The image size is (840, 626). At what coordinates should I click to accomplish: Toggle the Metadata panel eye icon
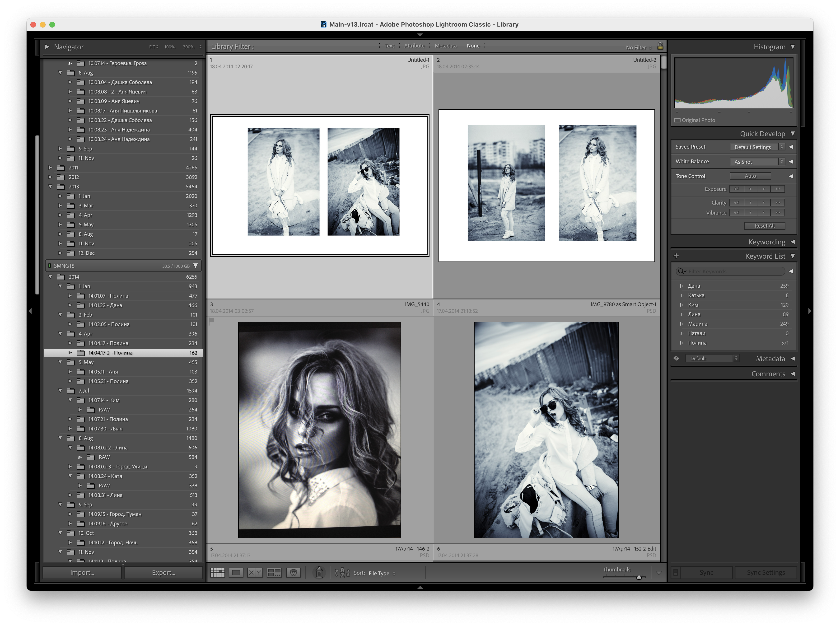click(676, 359)
